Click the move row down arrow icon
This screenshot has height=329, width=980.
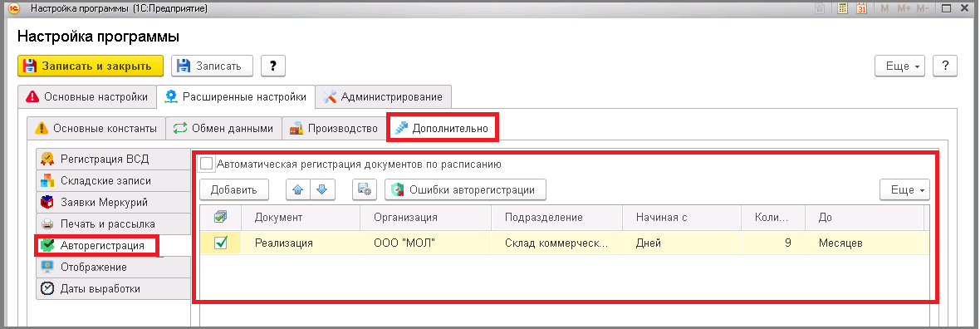point(322,190)
